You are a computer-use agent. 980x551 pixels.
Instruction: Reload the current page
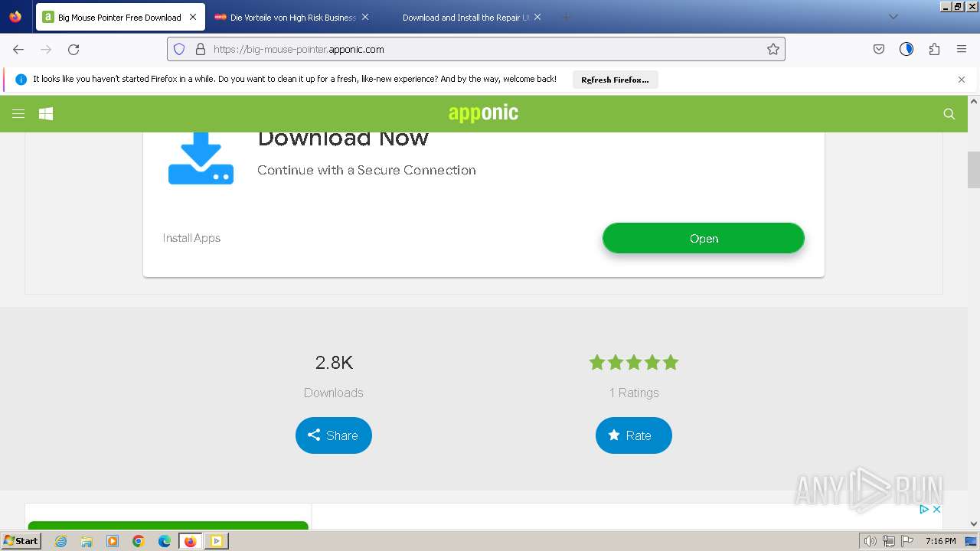[73, 49]
